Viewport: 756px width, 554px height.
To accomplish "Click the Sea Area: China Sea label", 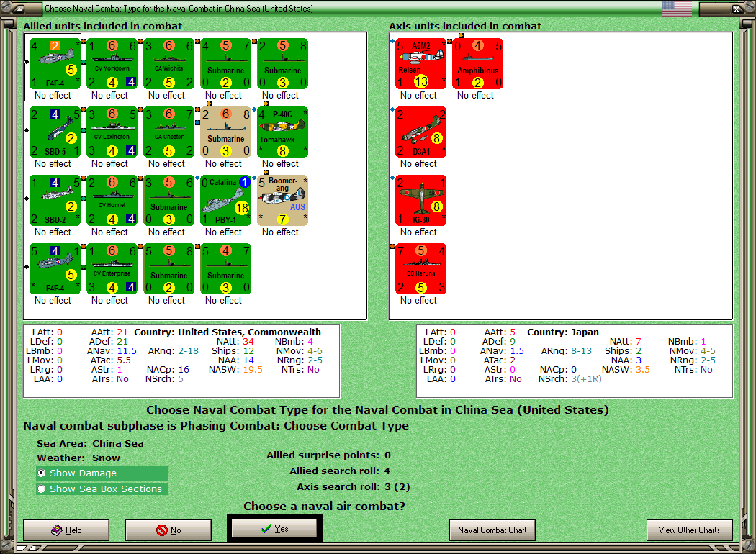I will pos(90,444).
